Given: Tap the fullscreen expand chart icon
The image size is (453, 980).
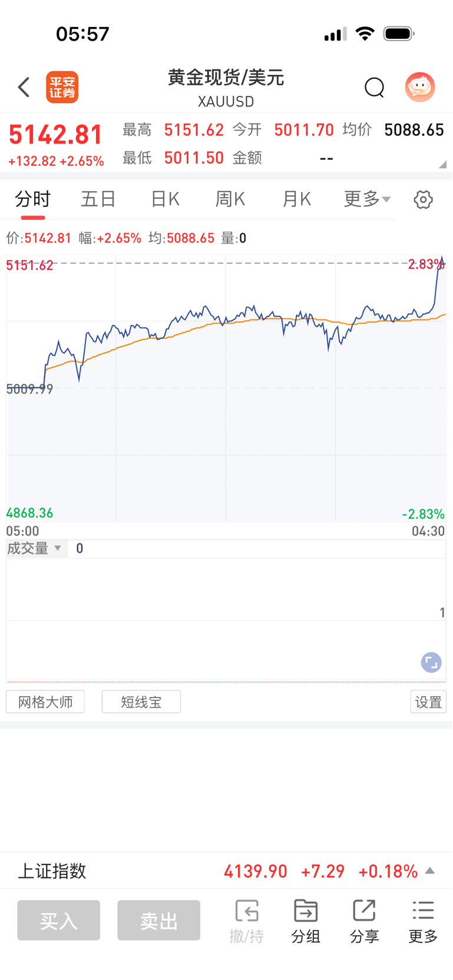Looking at the screenshot, I should coord(431,662).
